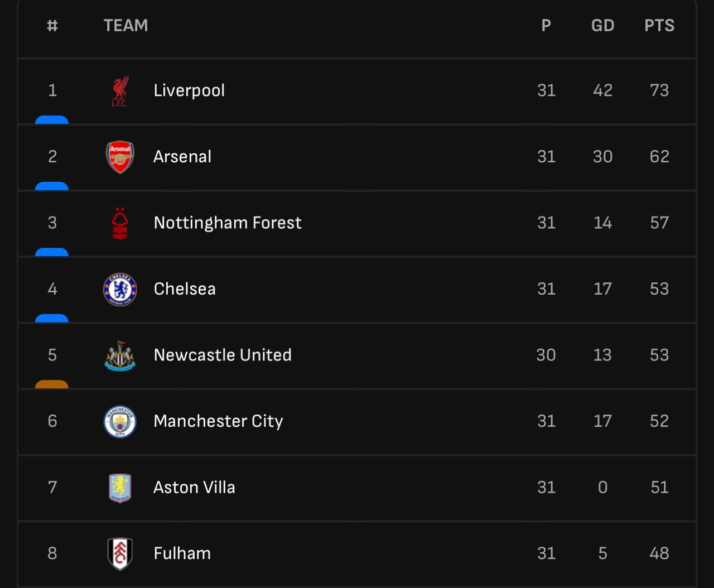Click the TEAM column header
Viewport: 714px width, 588px height.
pyautogui.click(x=126, y=26)
